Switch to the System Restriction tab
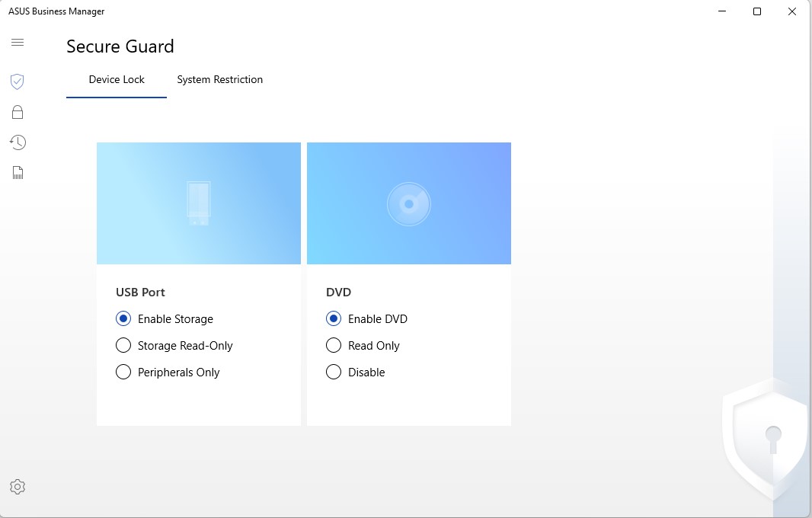Image resolution: width=812 pixels, height=518 pixels. click(x=219, y=79)
